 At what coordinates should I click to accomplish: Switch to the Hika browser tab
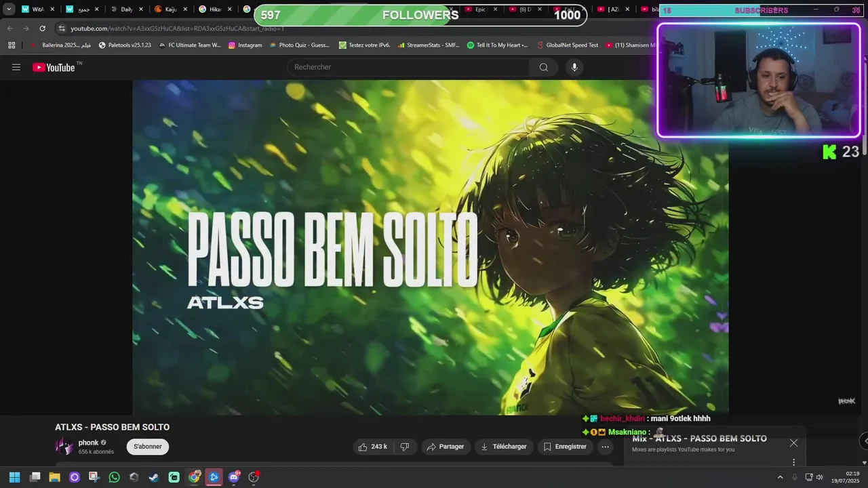(215, 9)
